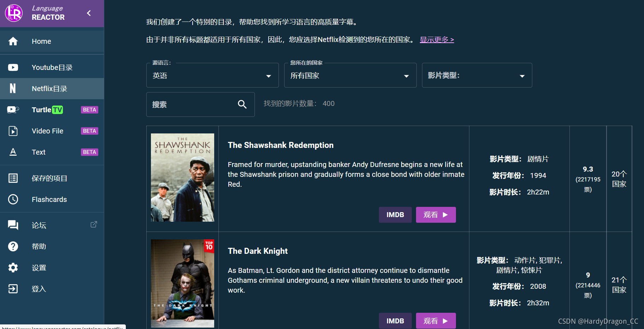Click the help question mark icon
Viewport: 644px width, 329px height.
tap(13, 246)
